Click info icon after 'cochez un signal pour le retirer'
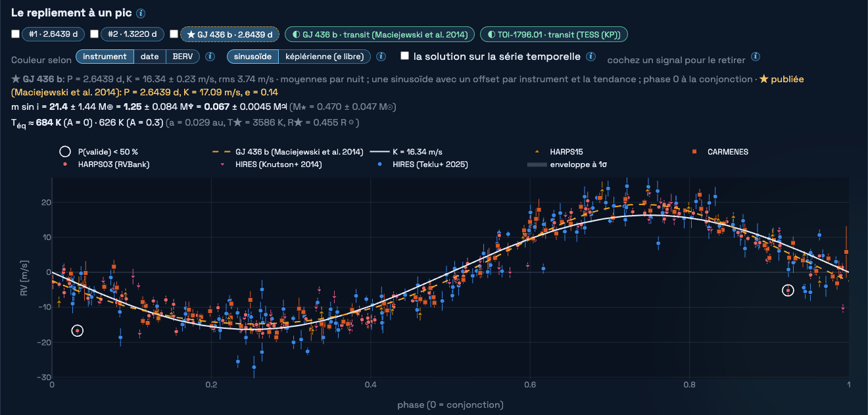 [x=756, y=57]
